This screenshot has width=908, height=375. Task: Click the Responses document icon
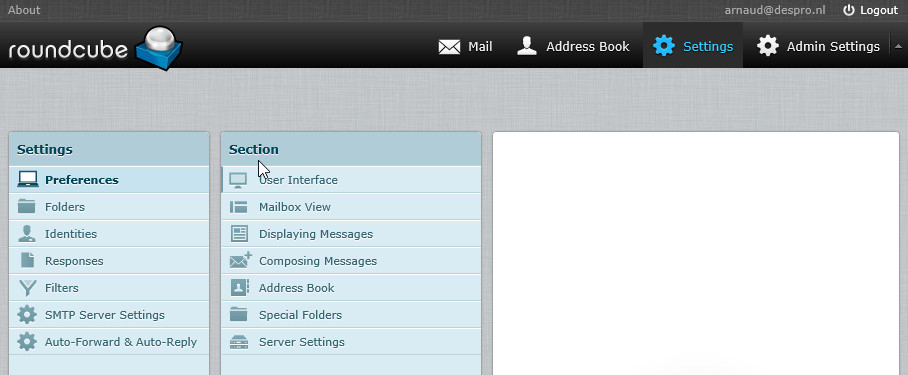click(27, 260)
